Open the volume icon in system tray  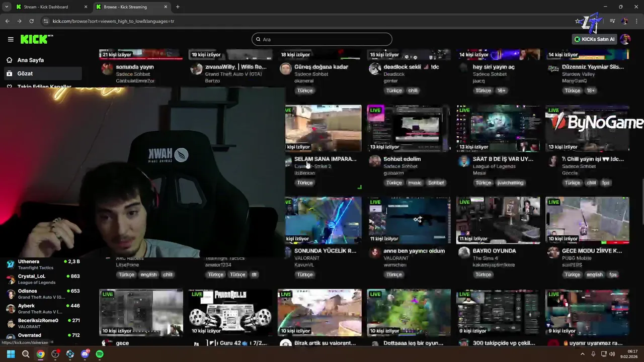pyautogui.click(x=612, y=354)
